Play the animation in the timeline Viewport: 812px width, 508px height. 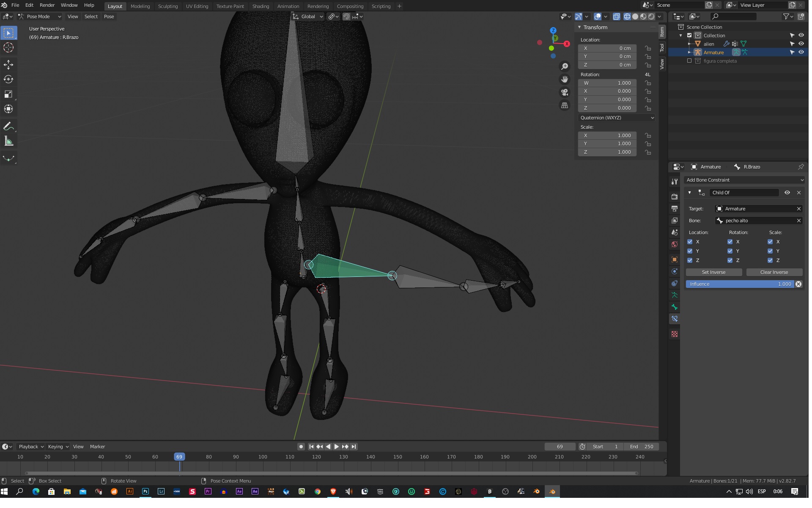[337, 447]
